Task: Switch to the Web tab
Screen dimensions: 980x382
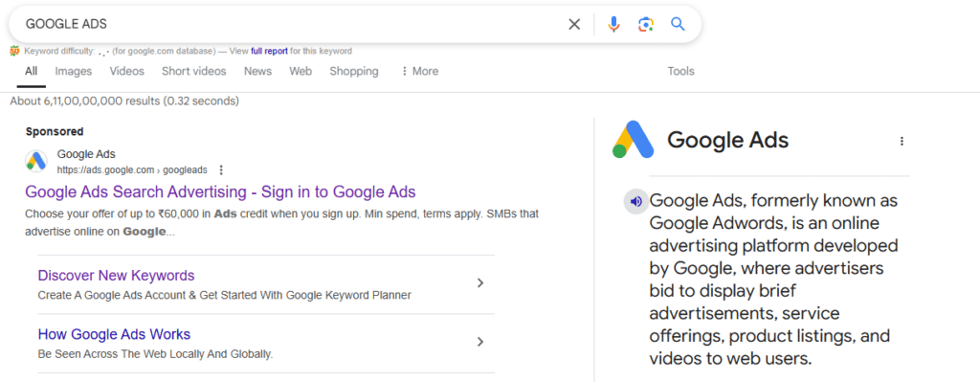Action: 301,71
